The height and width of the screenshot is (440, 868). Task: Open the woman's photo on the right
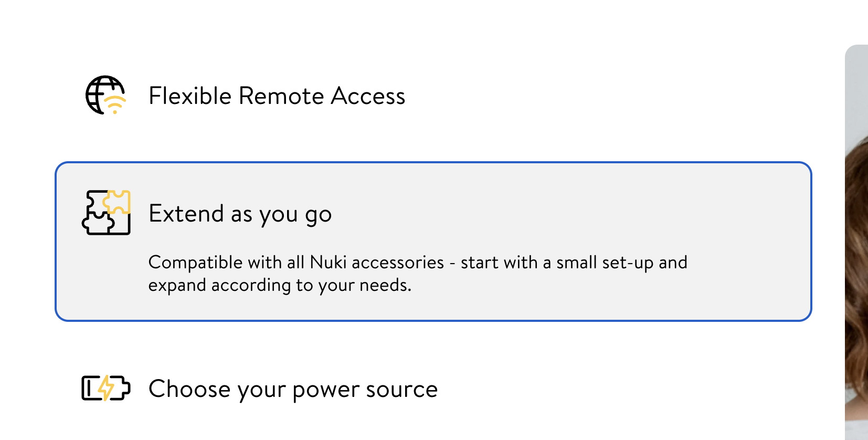coord(856,242)
